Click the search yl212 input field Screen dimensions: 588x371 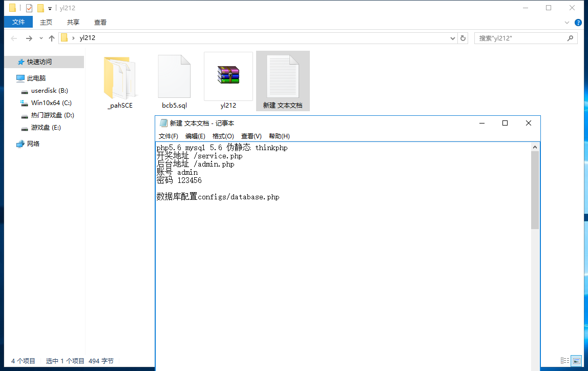tap(521, 38)
